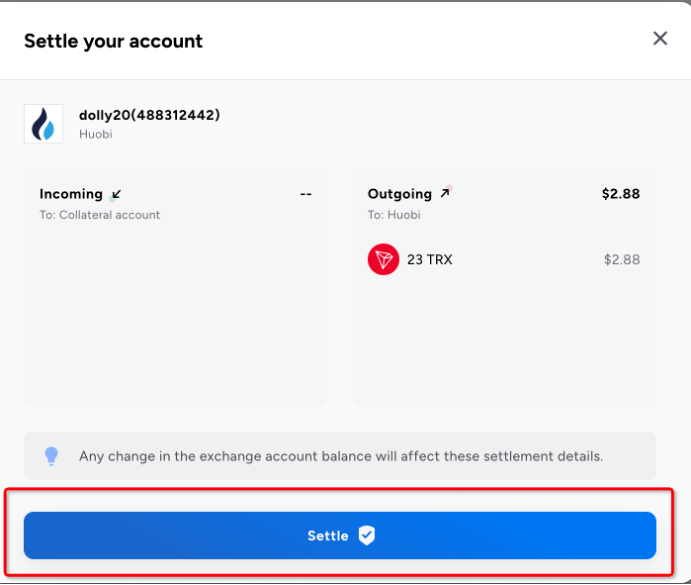Select the 23 TRX asset label
The width and height of the screenshot is (691, 585).
(x=429, y=260)
